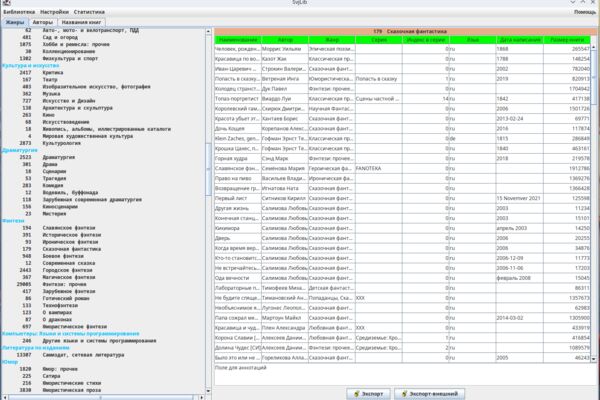Switch to the Жанры tab
The width and height of the screenshot is (600, 400).
[15, 22]
